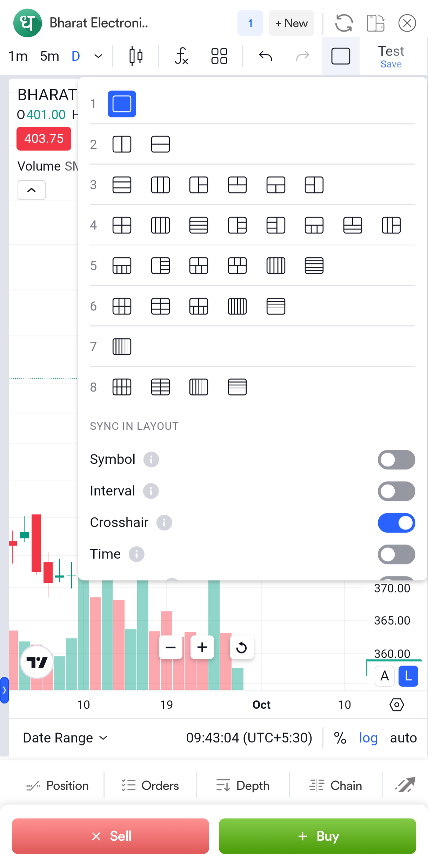Select the single chart layout
Image resolution: width=428 pixels, height=868 pixels.
pos(122,104)
